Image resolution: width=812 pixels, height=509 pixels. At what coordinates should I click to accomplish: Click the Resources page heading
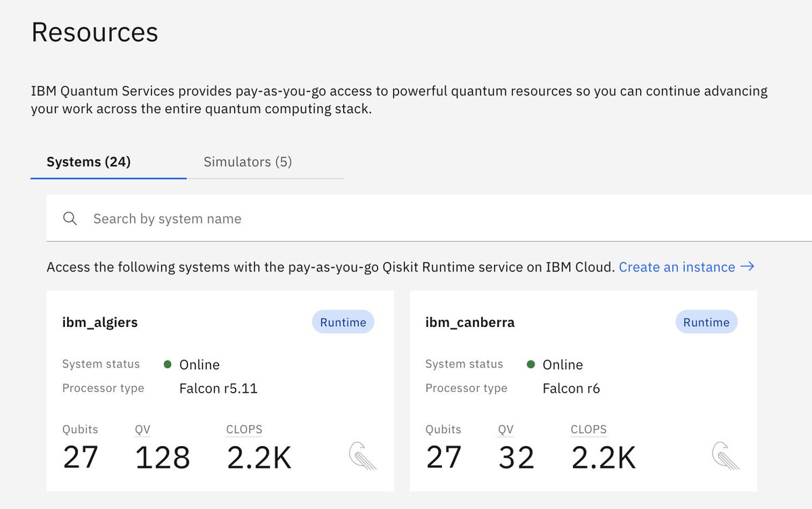pyautogui.click(x=95, y=32)
